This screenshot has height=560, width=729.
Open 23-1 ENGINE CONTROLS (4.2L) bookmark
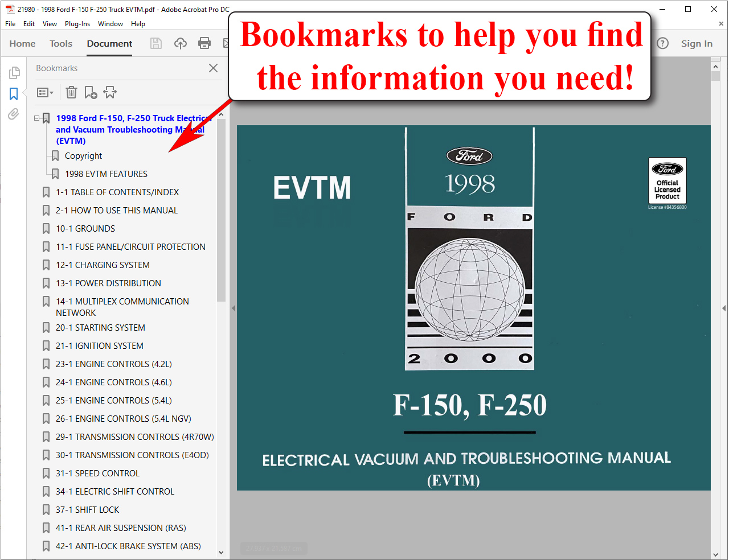pyautogui.click(x=114, y=364)
